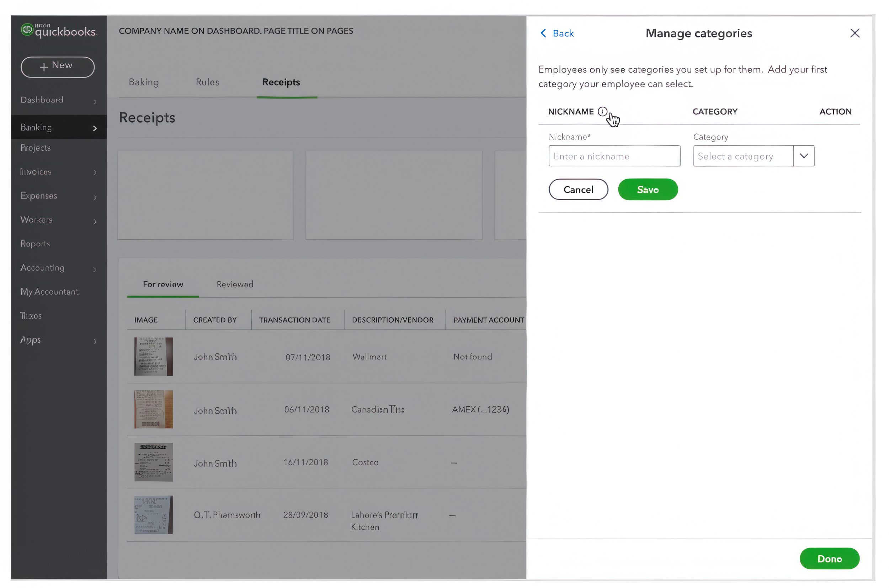The width and height of the screenshot is (889, 588).
Task: Open the For review tab
Action: click(163, 284)
